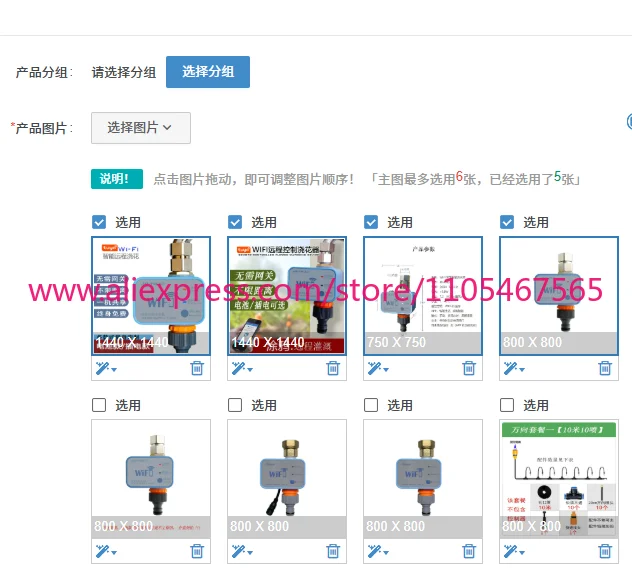The width and height of the screenshot is (632, 576).
Task: Click the 产品分组 field label
Action: 44,73
